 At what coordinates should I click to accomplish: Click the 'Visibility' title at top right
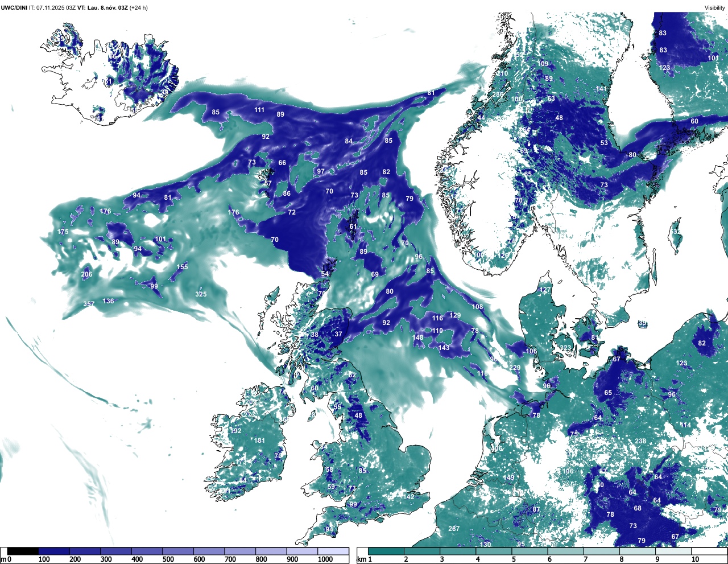715,7
